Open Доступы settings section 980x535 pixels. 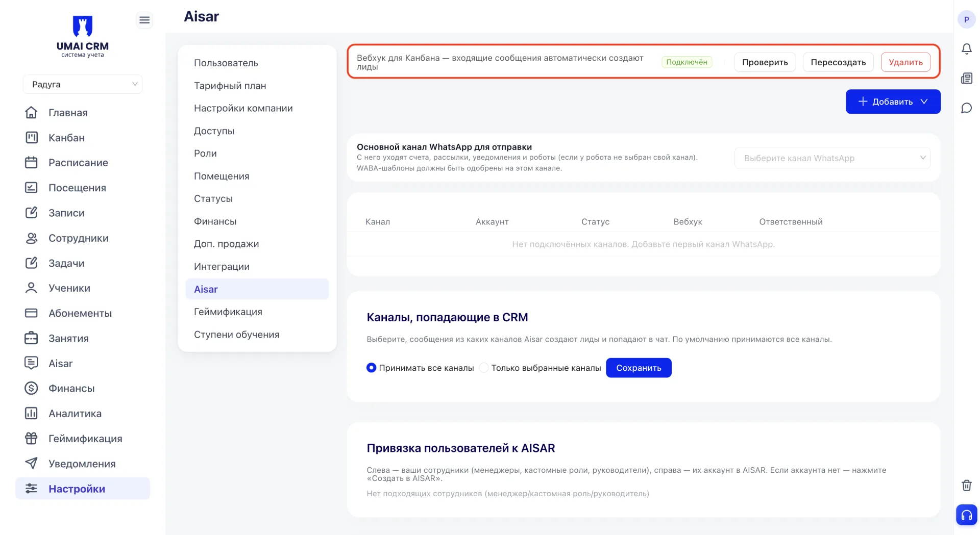pyautogui.click(x=257, y=131)
